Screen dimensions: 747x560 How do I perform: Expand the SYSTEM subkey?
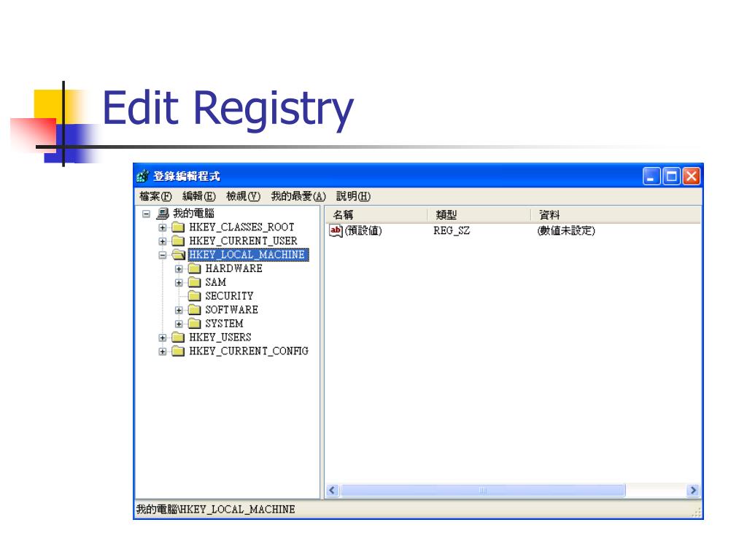tap(179, 324)
